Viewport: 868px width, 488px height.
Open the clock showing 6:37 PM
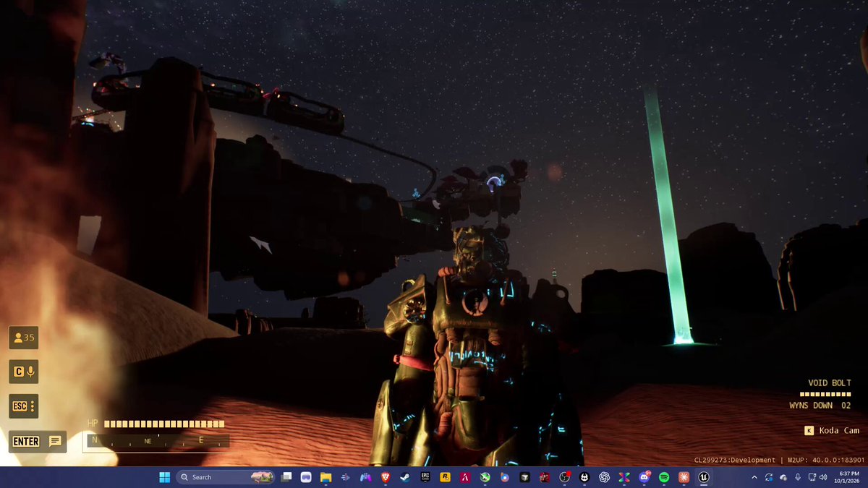(847, 477)
